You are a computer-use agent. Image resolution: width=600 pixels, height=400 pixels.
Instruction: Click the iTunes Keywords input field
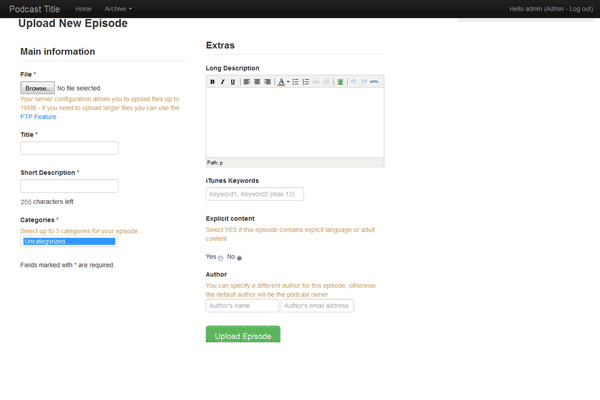254,194
